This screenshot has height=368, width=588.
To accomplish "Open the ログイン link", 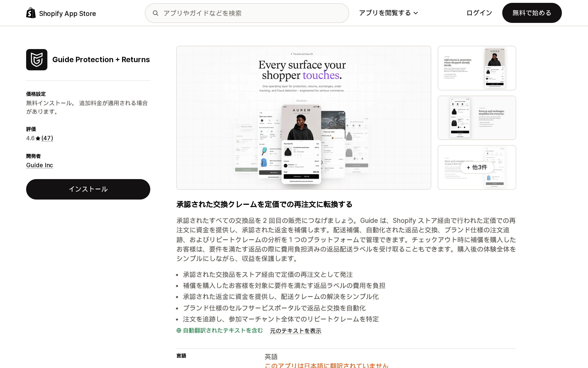I will (479, 13).
